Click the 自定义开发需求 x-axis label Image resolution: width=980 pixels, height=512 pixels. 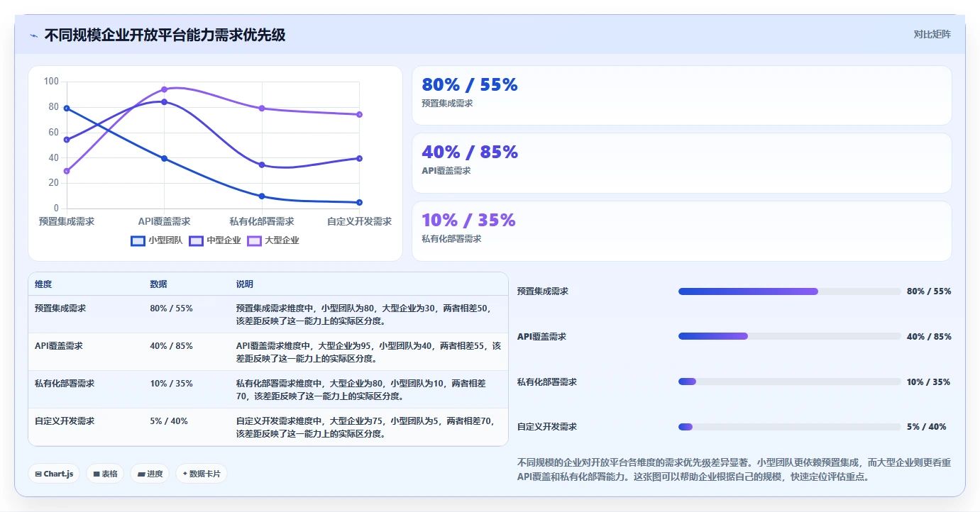tap(359, 221)
